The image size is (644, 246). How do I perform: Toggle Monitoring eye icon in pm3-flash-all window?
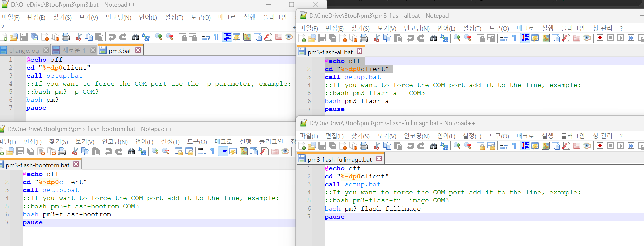587,38
